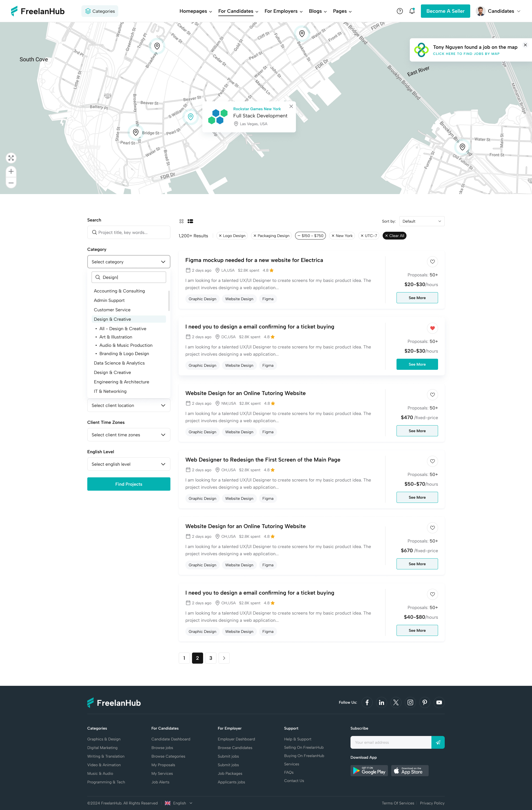The image size is (532, 810).
Task: Expand the map to fullscreen
Action: click(11, 158)
